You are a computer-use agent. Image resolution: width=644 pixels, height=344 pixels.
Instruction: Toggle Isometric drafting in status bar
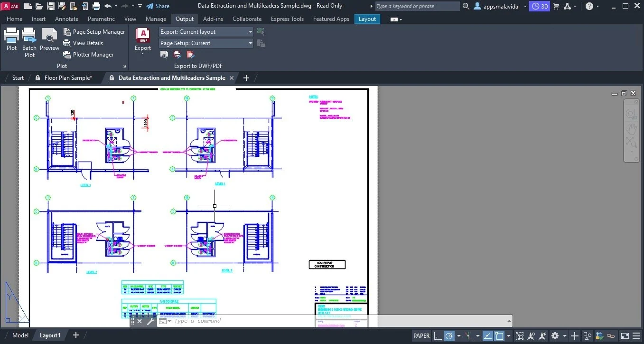(x=468, y=336)
